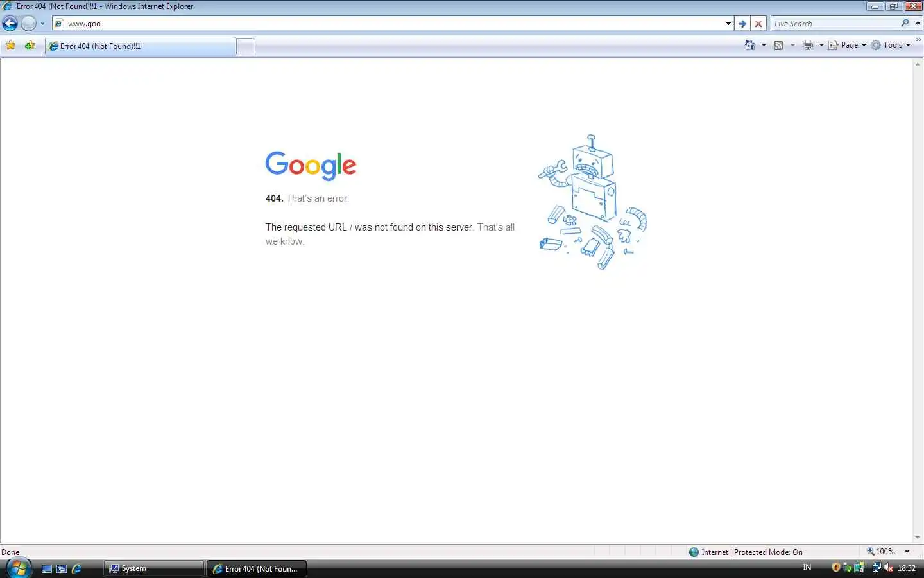Click the vertical scrollbar up arrow
The width and height of the screenshot is (924, 578).
click(918, 64)
